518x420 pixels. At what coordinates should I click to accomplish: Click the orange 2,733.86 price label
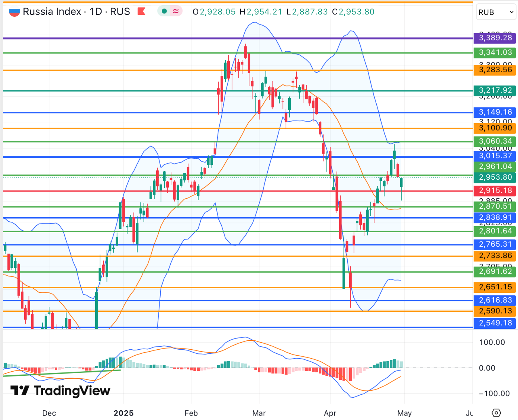[x=495, y=256]
